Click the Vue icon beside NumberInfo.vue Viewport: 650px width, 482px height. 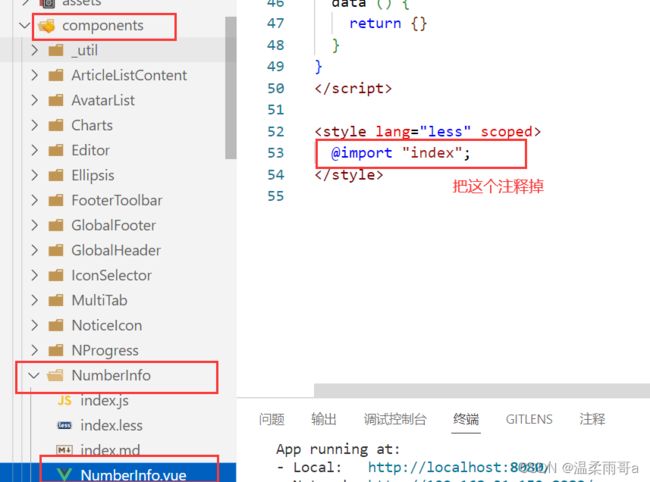[x=64, y=475]
